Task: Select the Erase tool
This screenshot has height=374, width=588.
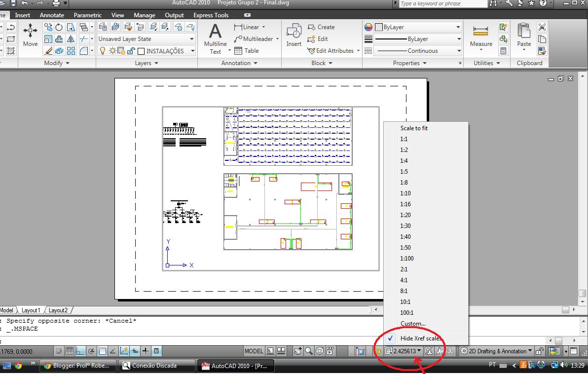Action: pos(48,51)
